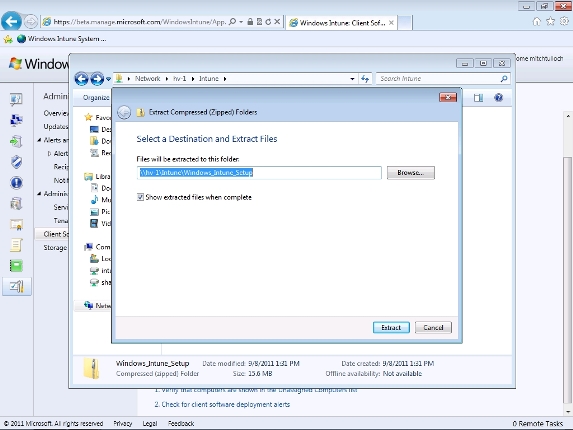Image resolution: width=573 pixels, height=430 pixels.
Task: Select Network in the Explorer breadcrumb
Action: 148,79
